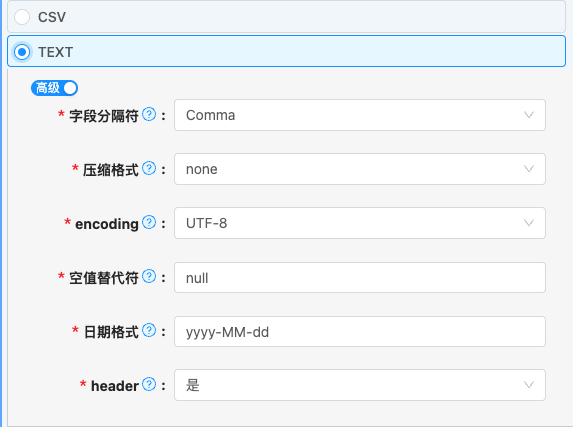Open the header 是 dropdown
This screenshot has height=427, width=573.
tap(360, 385)
